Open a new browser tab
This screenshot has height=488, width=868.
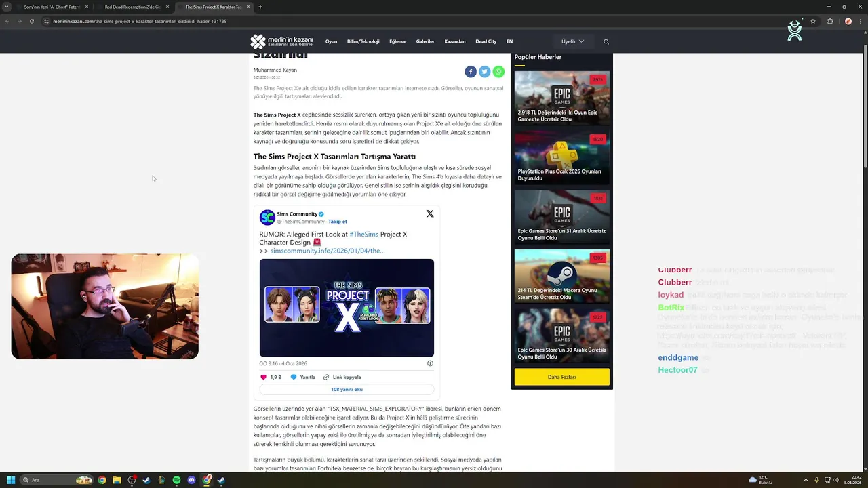coord(260,7)
